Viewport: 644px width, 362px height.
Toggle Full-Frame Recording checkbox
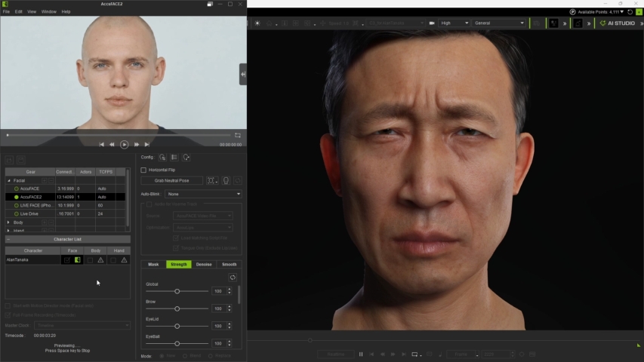(x=8, y=315)
